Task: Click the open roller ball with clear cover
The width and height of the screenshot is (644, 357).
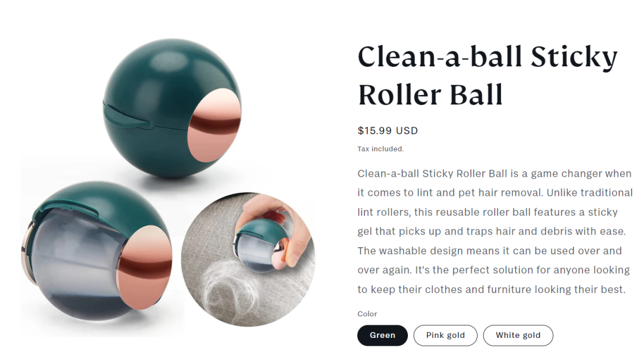Action: click(97, 251)
